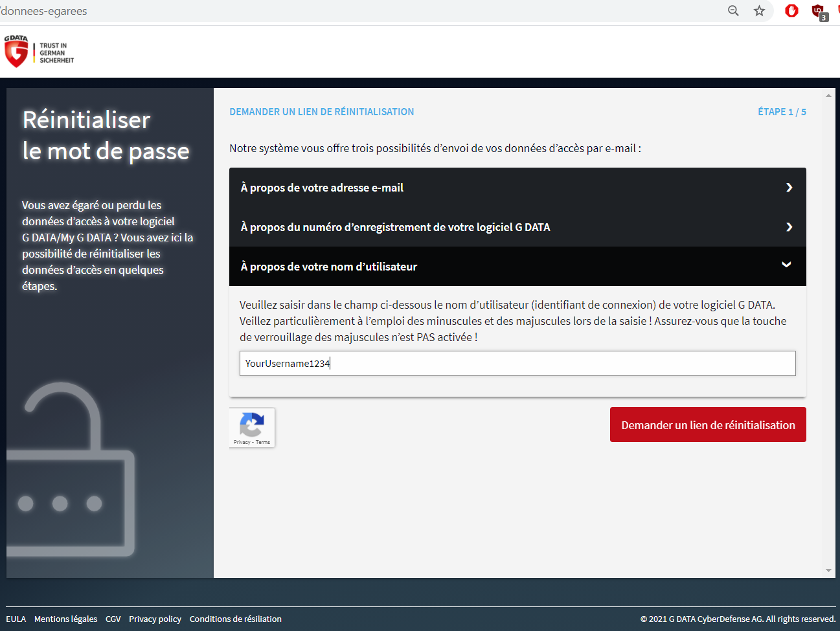Image resolution: width=840 pixels, height=631 pixels.
Task: Open the browser zoom magnifier icon
Action: tap(733, 11)
